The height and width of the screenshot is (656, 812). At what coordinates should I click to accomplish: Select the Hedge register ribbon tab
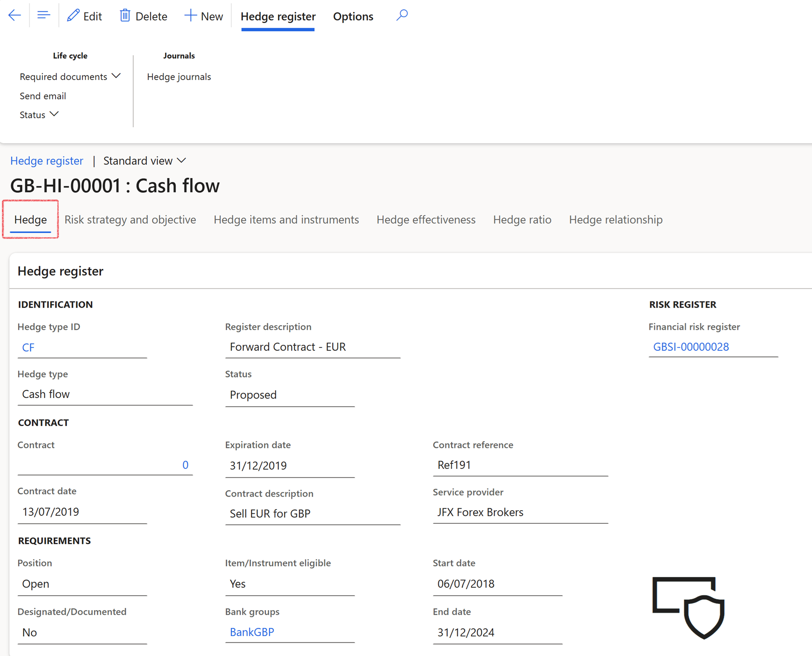278,16
